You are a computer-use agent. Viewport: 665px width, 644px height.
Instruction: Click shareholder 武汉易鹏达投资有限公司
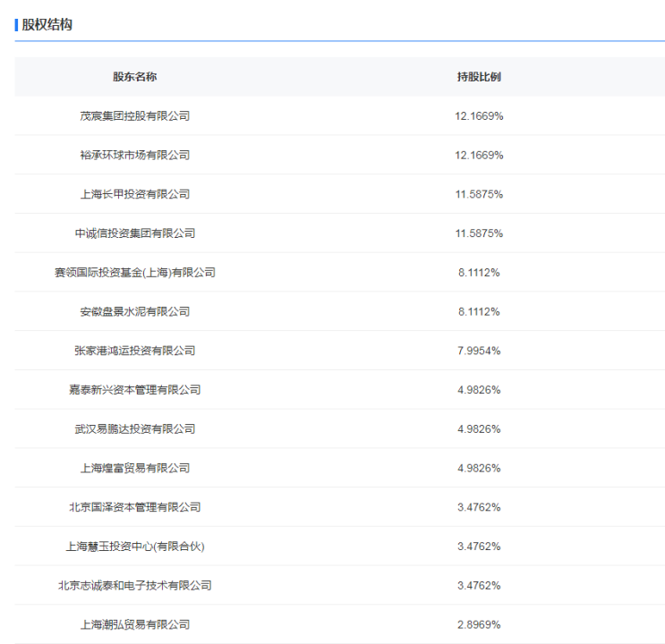click(x=135, y=429)
